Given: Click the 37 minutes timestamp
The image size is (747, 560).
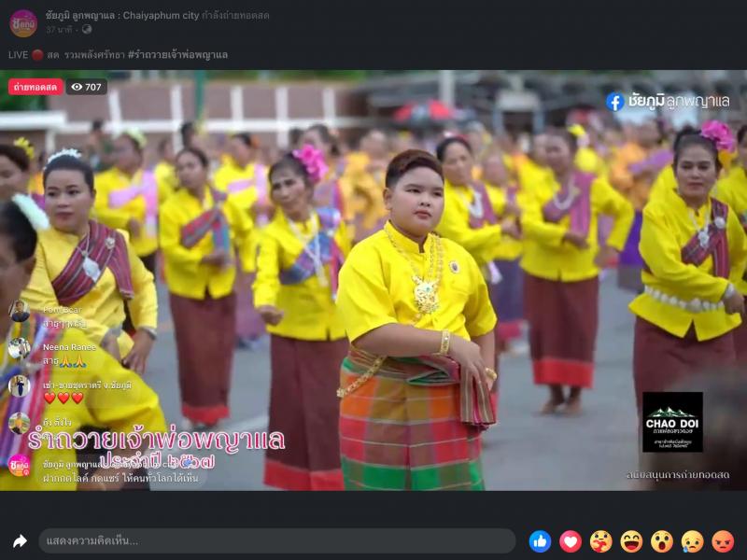Looking at the screenshot, I should 62,30.
